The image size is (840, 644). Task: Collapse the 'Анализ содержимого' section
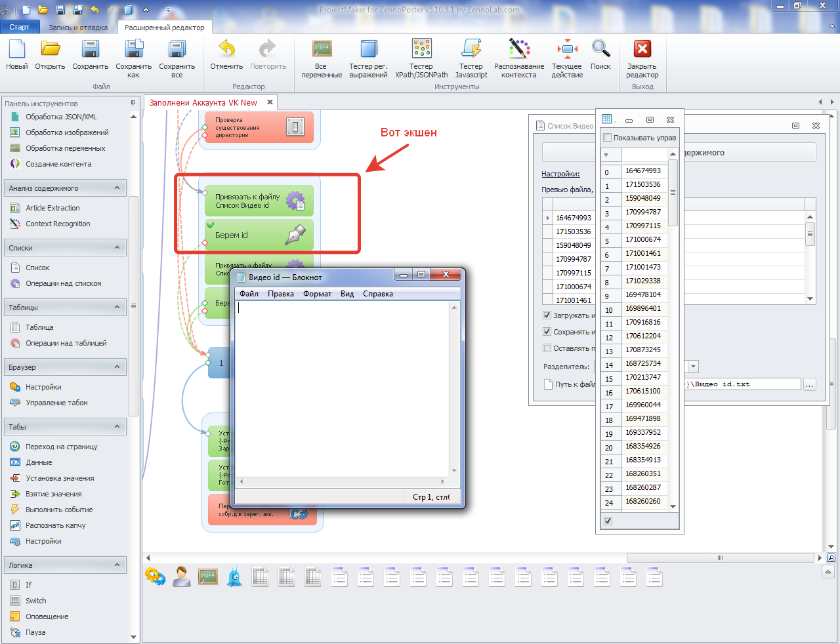point(117,188)
